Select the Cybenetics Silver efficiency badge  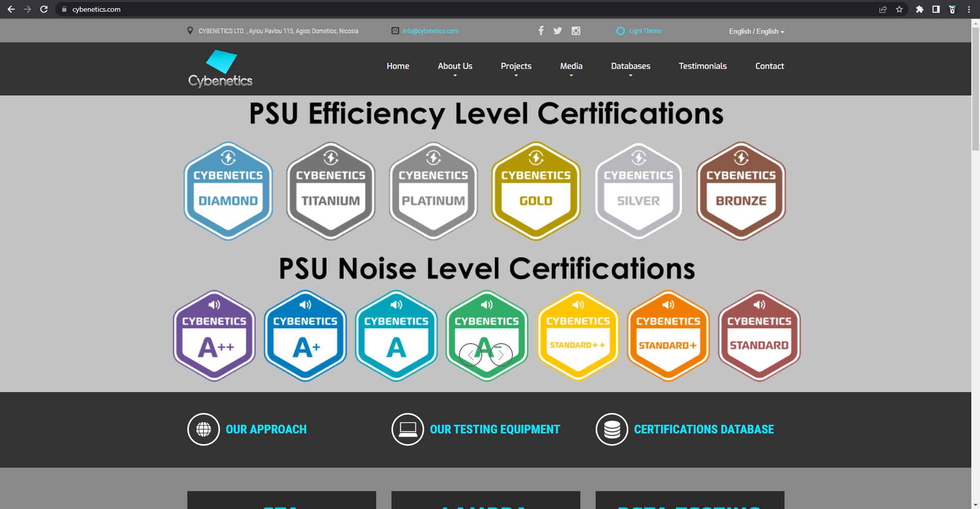point(639,191)
